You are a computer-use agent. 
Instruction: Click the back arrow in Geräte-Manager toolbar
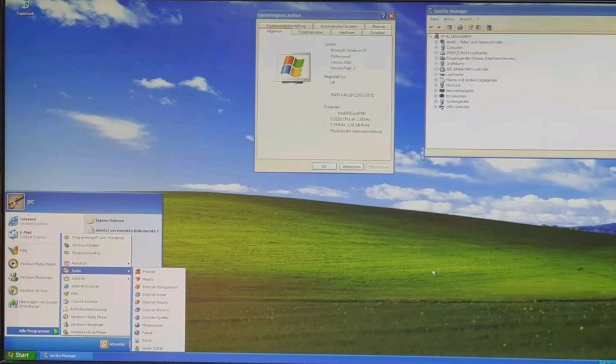click(x=431, y=28)
